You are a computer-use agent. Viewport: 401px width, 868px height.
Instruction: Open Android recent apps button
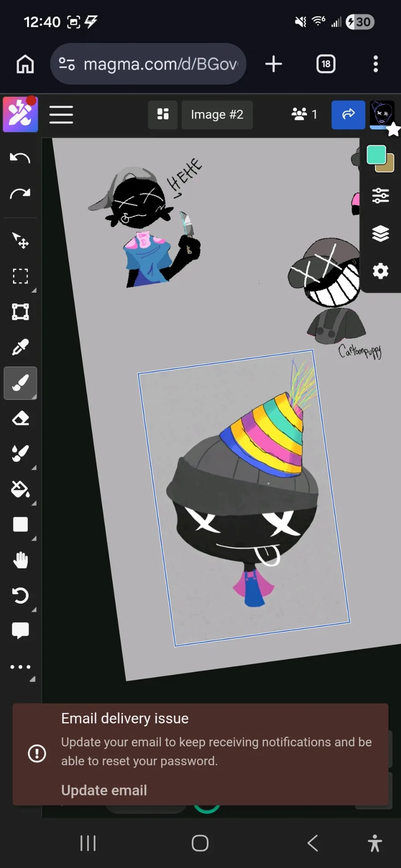pyautogui.click(x=88, y=843)
